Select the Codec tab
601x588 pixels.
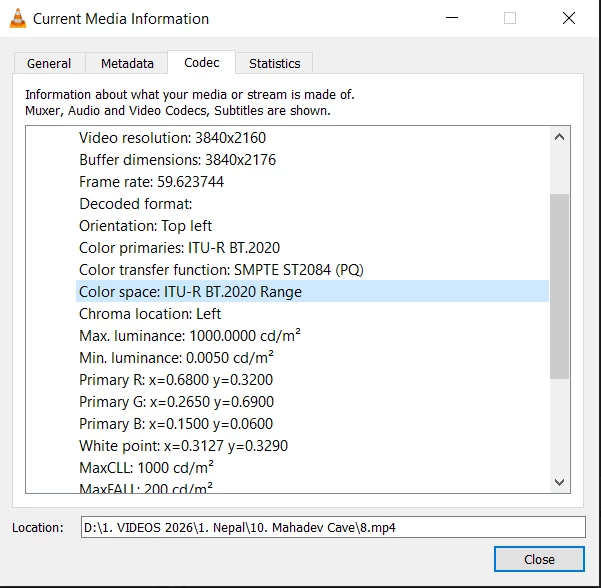[x=202, y=62]
